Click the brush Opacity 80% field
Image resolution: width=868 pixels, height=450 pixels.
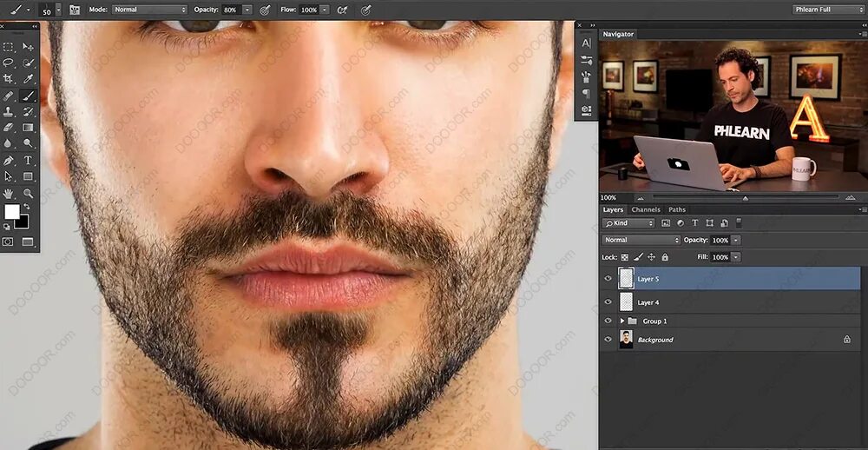[232, 10]
